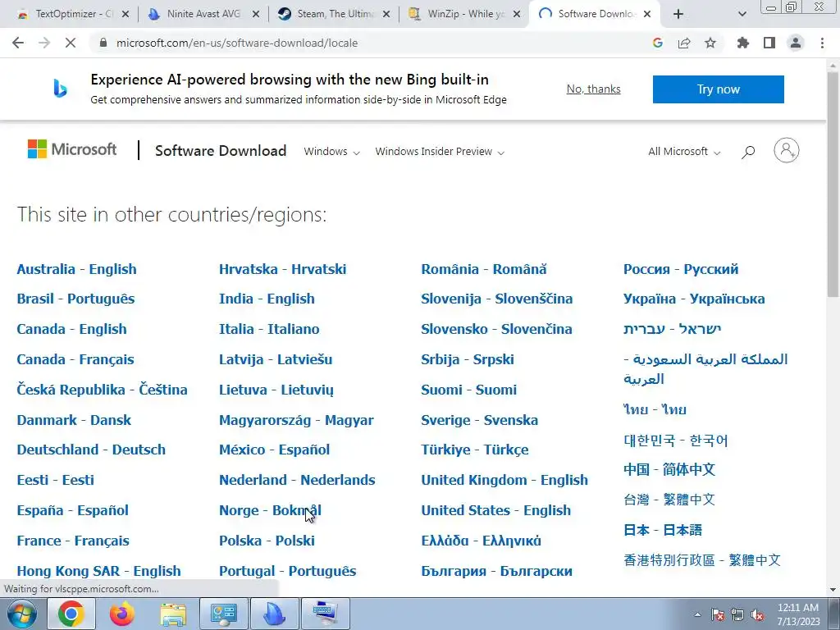This screenshot has height=630, width=840.
Task: Open the Chrome three-dot menu
Action: pyautogui.click(x=822, y=43)
